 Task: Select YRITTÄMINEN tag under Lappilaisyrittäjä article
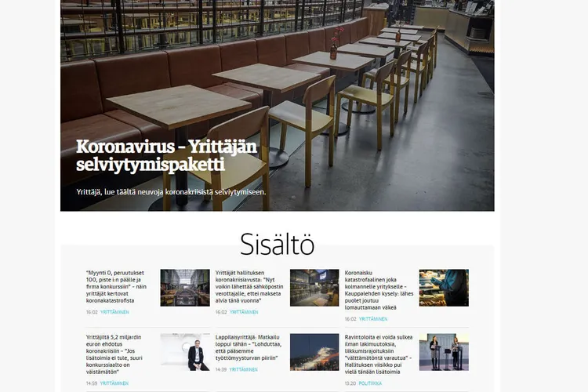pyautogui.click(x=243, y=369)
